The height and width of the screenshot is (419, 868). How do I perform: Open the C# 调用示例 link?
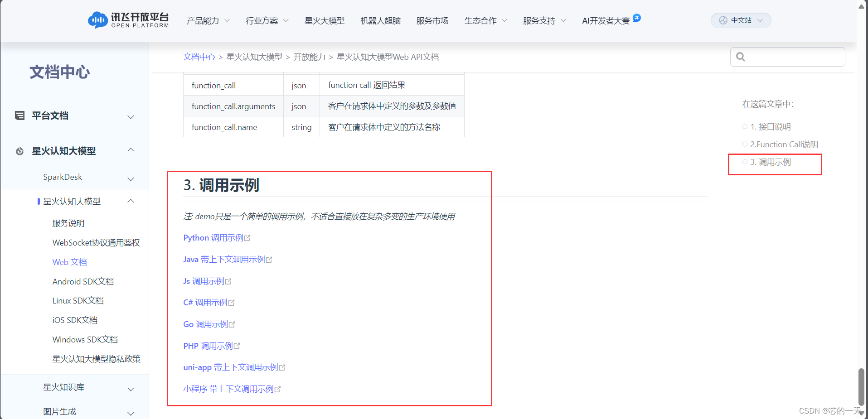[x=205, y=303]
